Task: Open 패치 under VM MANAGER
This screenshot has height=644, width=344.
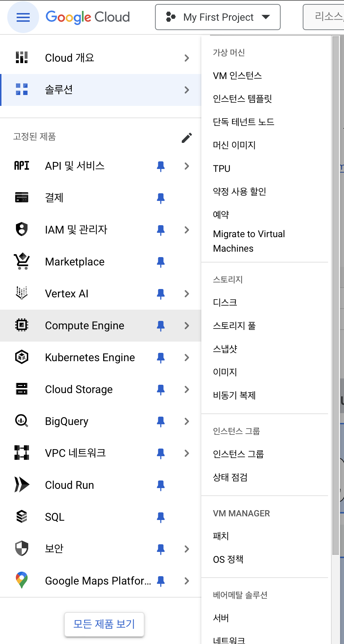Action: coord(221,536)
